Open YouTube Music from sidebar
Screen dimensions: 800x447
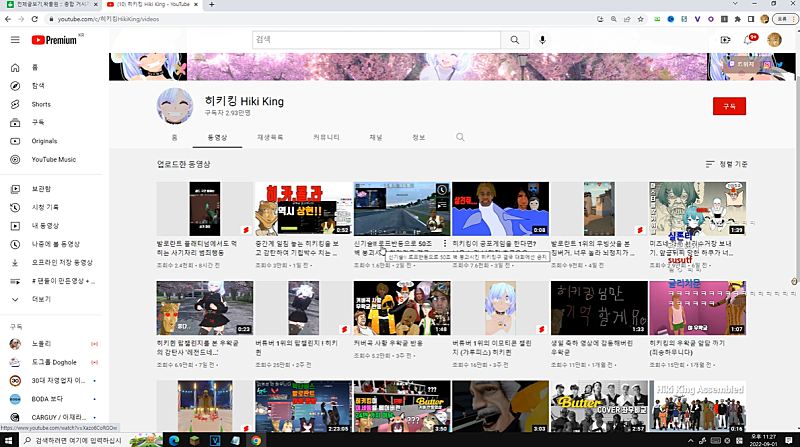(53, 159)
